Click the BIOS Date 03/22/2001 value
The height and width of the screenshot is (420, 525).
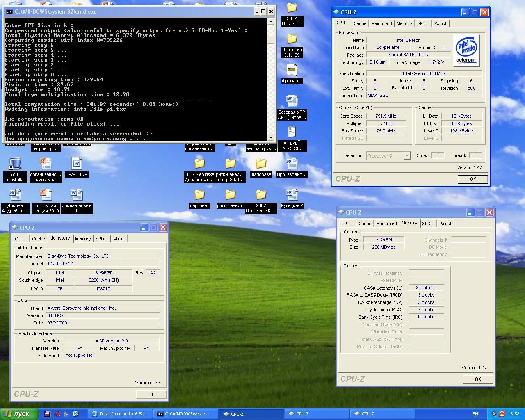pyautogui.click(x=103, y=323)
